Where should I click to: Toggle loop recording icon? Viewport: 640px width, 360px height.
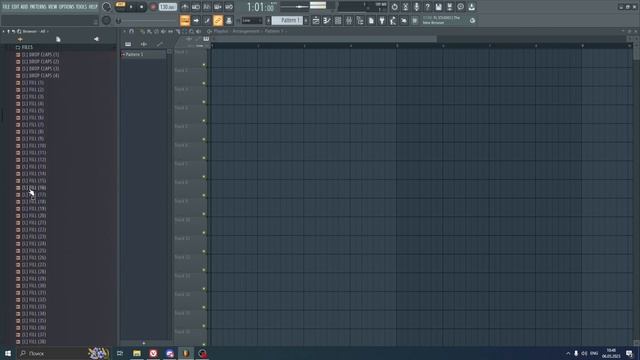click(x=229, y=7)
